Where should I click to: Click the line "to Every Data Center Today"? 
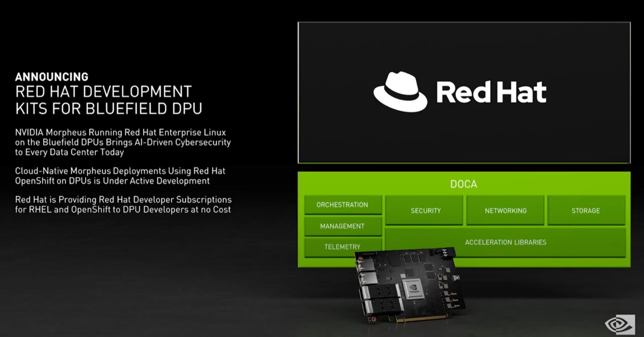tap(69, 152)
